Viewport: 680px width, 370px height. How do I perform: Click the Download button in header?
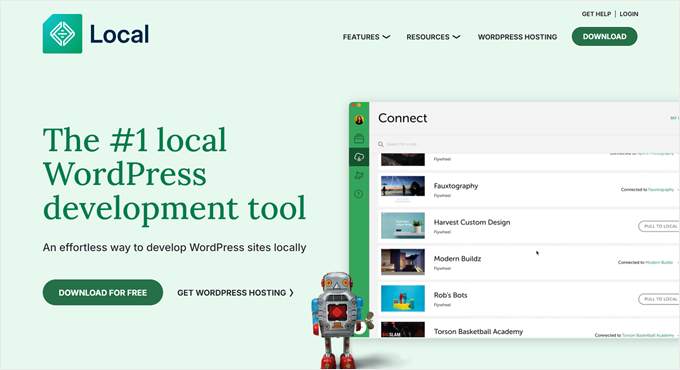605,36
